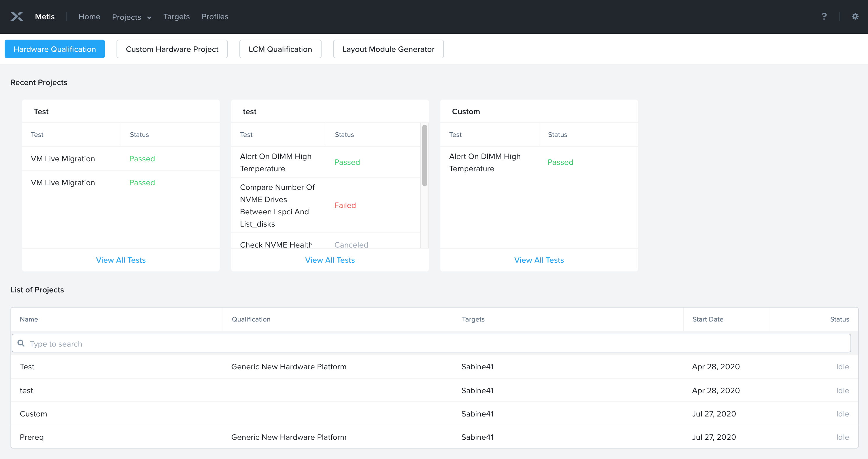Click the LCM Qualification button

[x=280, y=49]
